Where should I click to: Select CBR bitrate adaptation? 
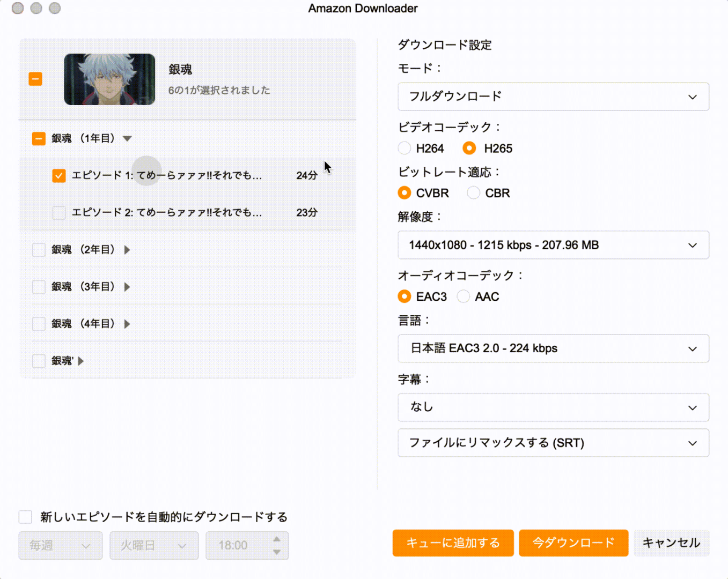pyautogui.click(x=473, y=192)
